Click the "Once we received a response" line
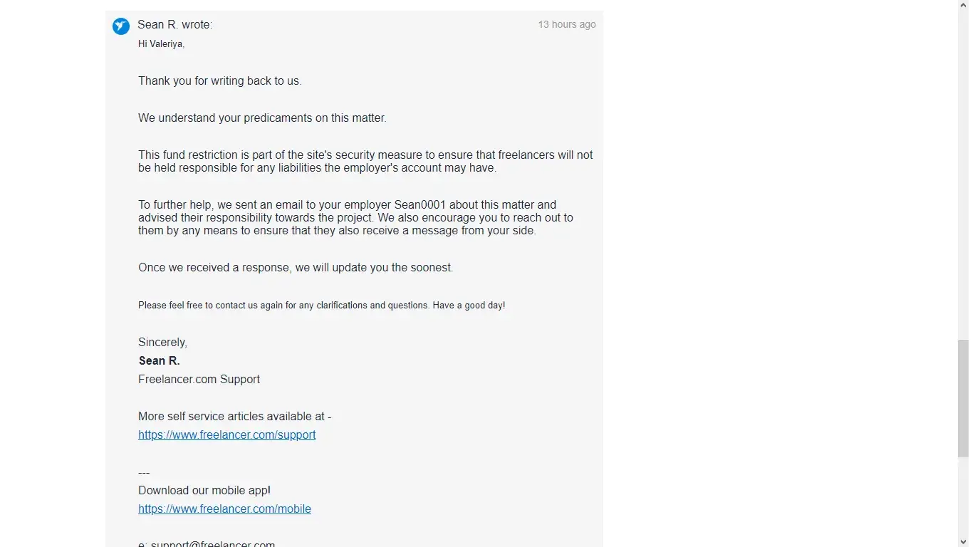This screenshot has height=547, width=980. click(295, 268)
